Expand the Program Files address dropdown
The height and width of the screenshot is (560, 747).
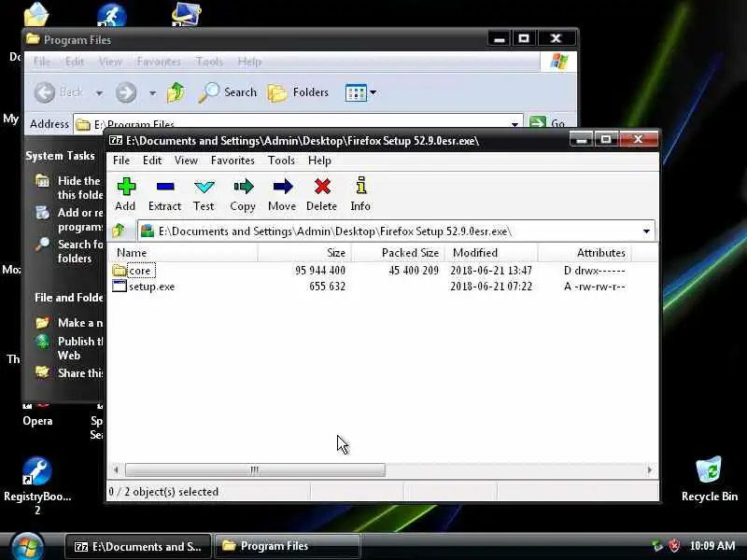tap(515, 124)
